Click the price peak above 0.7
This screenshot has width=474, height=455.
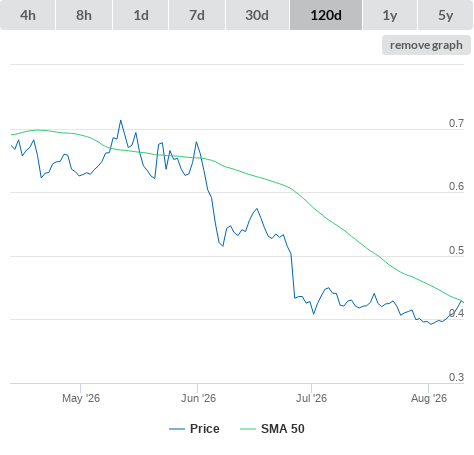click(121, 120)
